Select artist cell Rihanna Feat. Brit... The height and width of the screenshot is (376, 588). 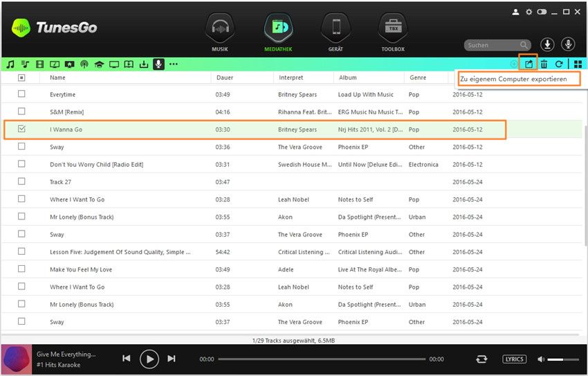click(304, 112)
